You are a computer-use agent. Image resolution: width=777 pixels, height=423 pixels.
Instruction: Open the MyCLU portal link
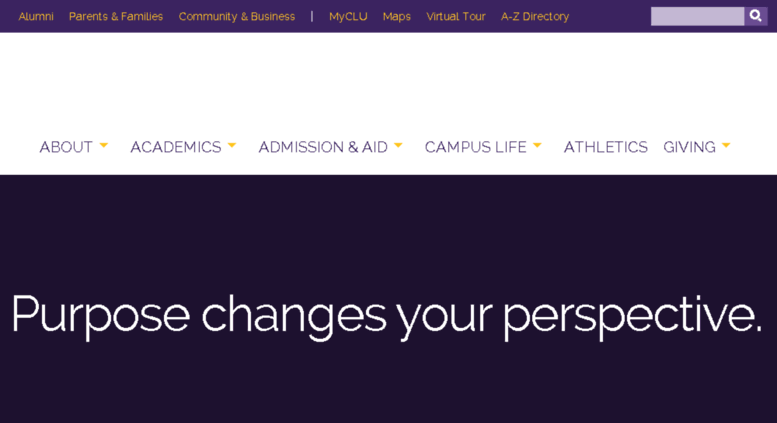tap(348, 16)
